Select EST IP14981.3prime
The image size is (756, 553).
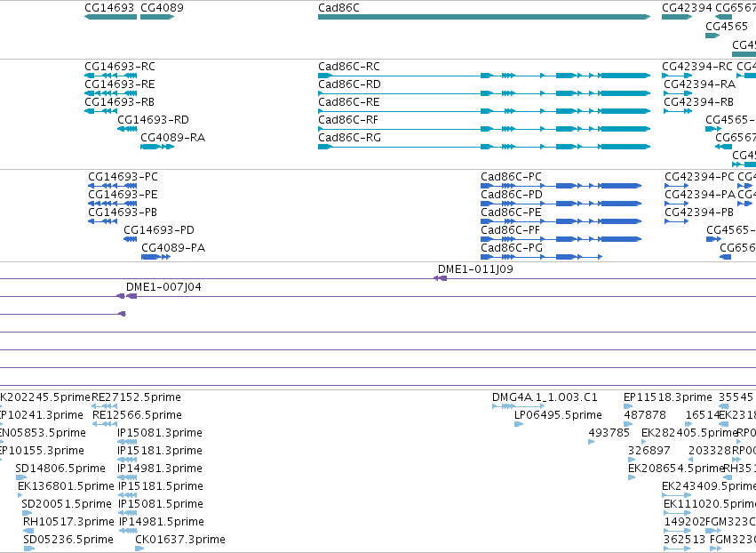[160, 469]
